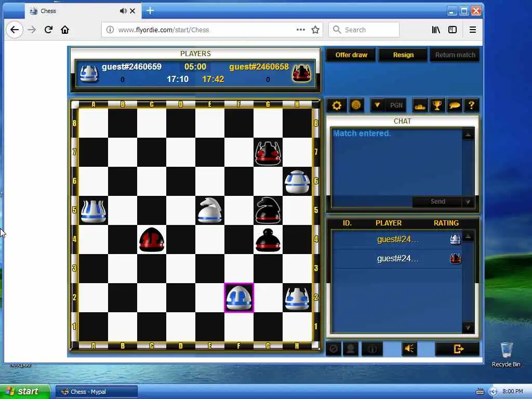Open a new browser tab
532x399 pixels.
point(150,11)
